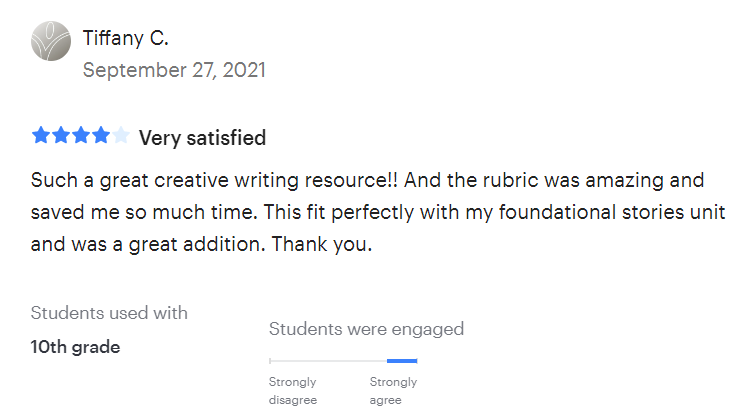
Task: Click the Strongly agree label
Action: tap(393, 391)
